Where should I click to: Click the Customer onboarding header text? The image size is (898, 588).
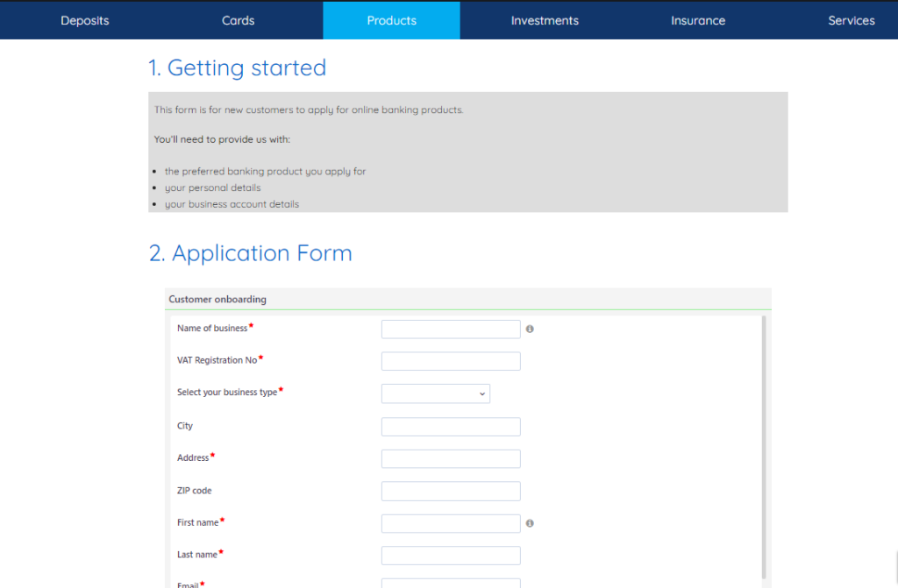coord(217,299)
